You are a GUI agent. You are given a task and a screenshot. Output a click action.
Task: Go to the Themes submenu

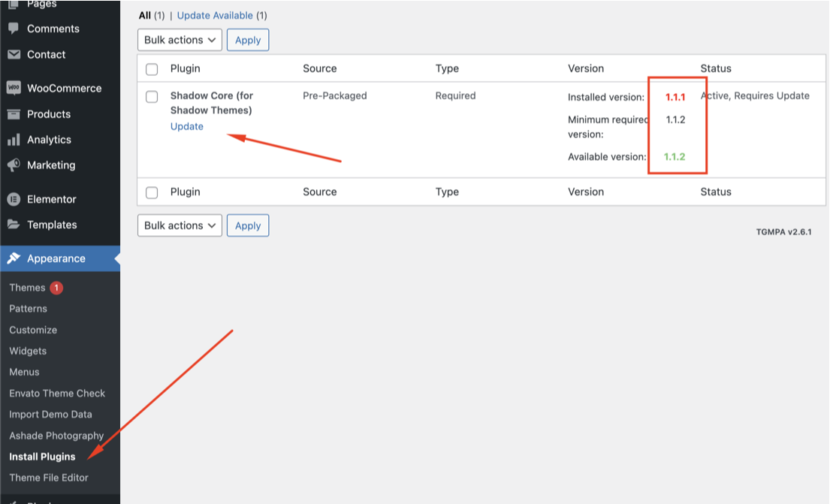pos(27,288)
